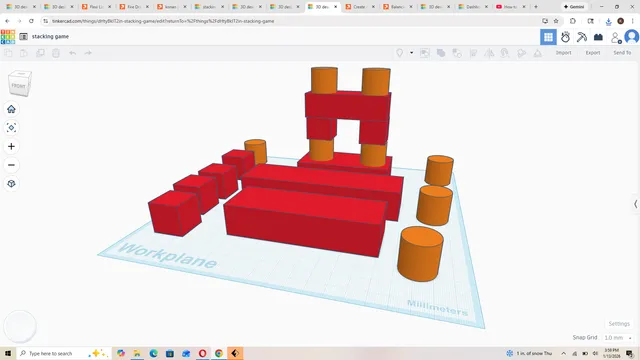Click the Mirror tool icon

[x=489, y=53]
